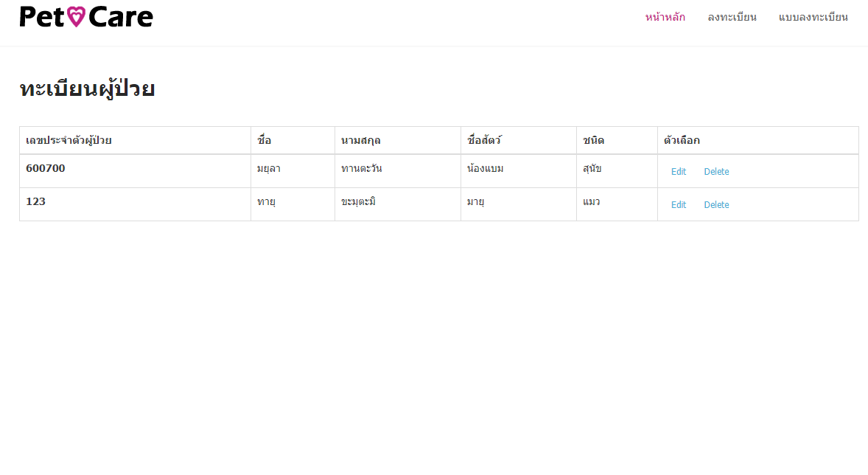Click the ตัวเลือก column header

pos(682,140)
